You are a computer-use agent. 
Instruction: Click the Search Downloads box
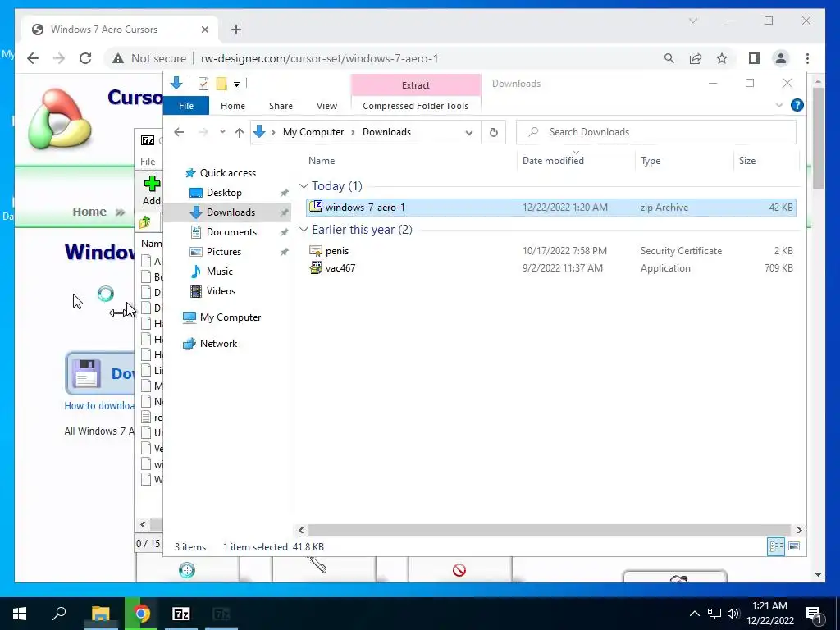(655, 132)
